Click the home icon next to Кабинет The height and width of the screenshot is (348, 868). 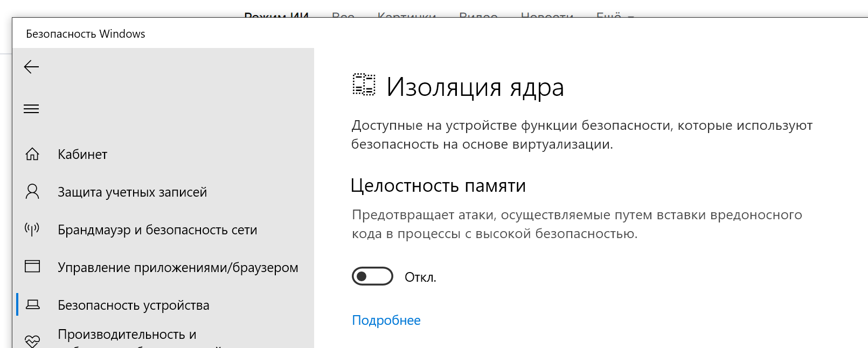32,154
